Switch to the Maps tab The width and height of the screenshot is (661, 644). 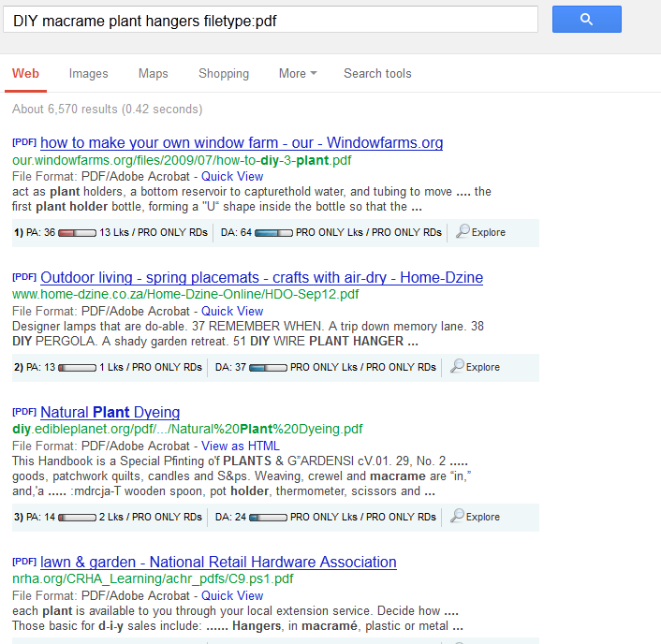(x=153, y=73)
